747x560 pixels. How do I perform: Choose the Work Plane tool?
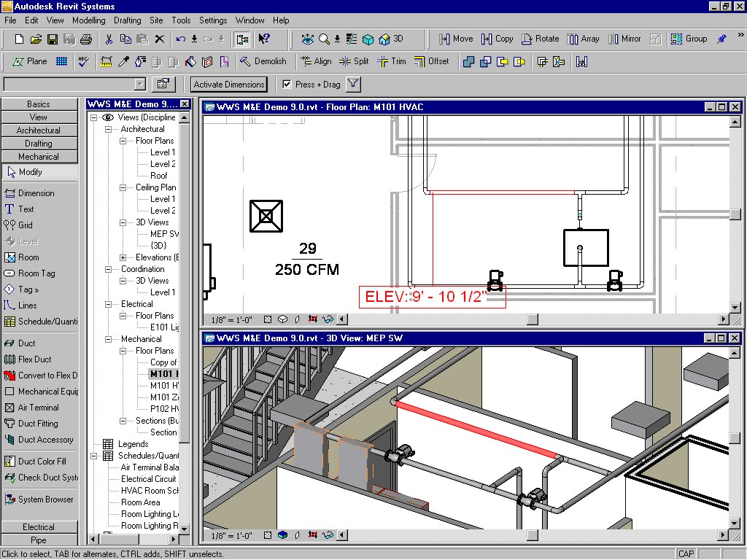pyautogui.click(x=29, y=61)
